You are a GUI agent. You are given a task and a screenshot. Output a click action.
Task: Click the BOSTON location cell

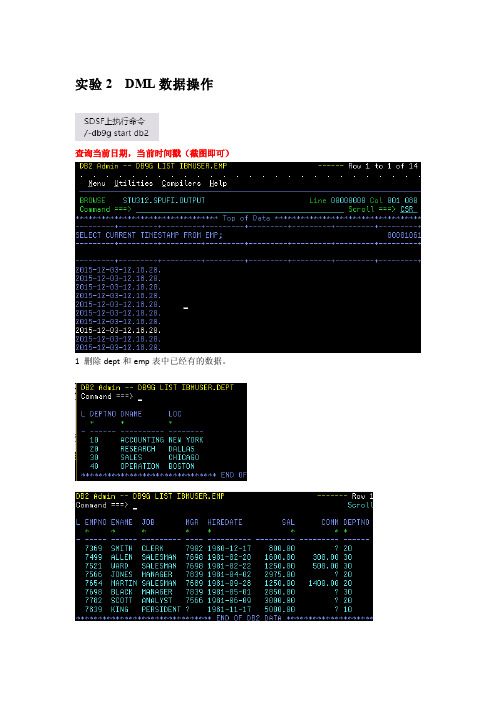pyautogui.click(x=181, y=466)
